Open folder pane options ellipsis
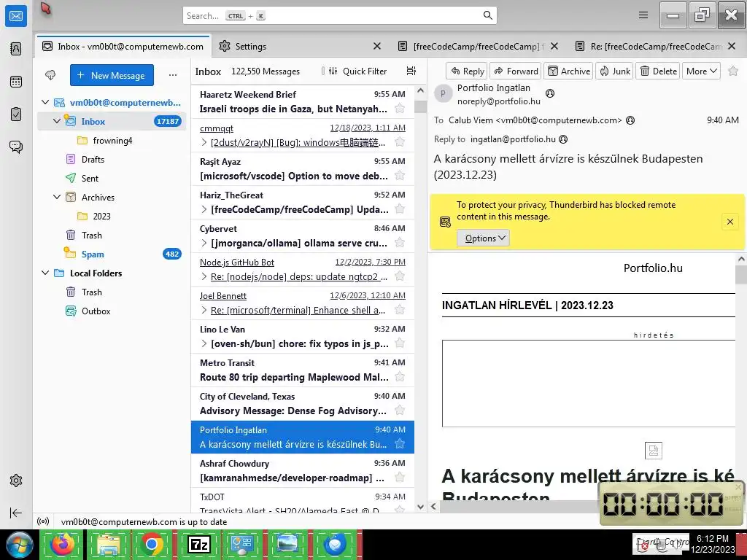The image size is (747, 560). click(172, 75)
